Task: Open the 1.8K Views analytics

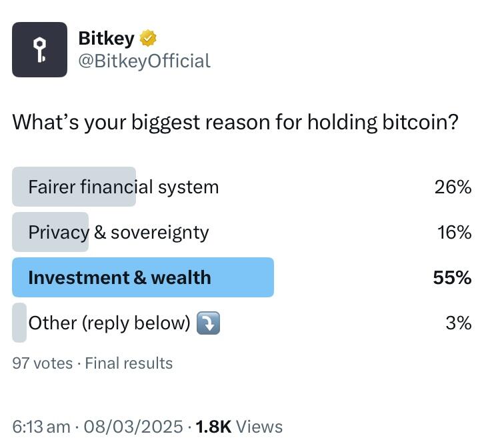Action: point(239,427)
